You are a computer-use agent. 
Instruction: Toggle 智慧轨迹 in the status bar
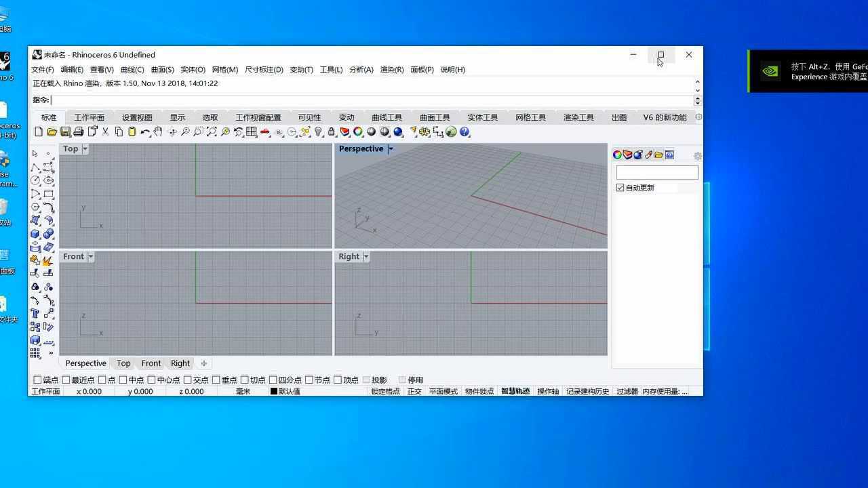tap(515, 392)
